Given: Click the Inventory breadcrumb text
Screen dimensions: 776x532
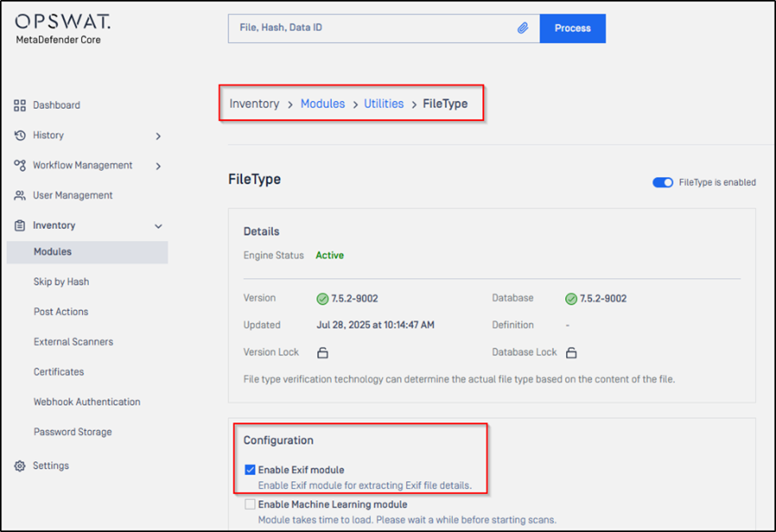Looking at the screenshot, I should click(x=255, y=104).
